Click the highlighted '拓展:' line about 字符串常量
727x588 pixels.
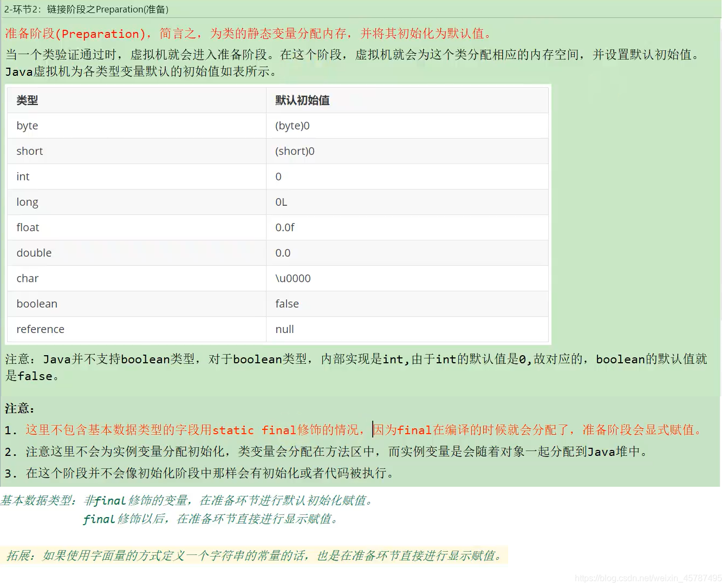tap(254, 556)
